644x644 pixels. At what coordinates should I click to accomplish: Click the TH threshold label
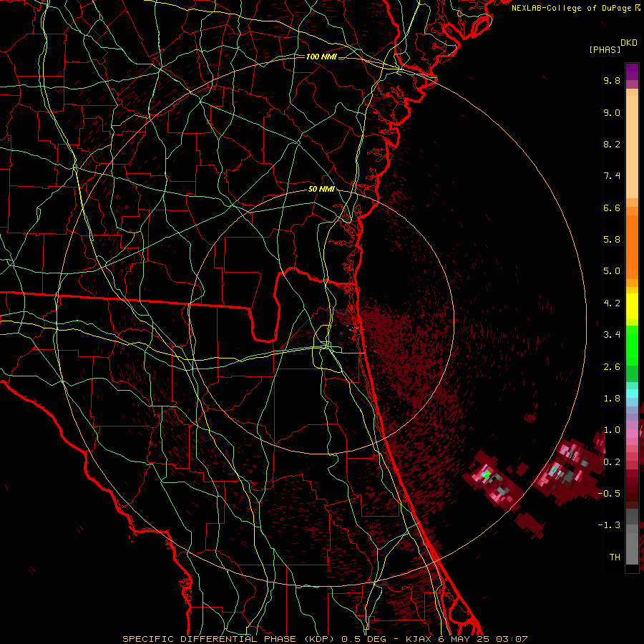[x=615, y=557]
